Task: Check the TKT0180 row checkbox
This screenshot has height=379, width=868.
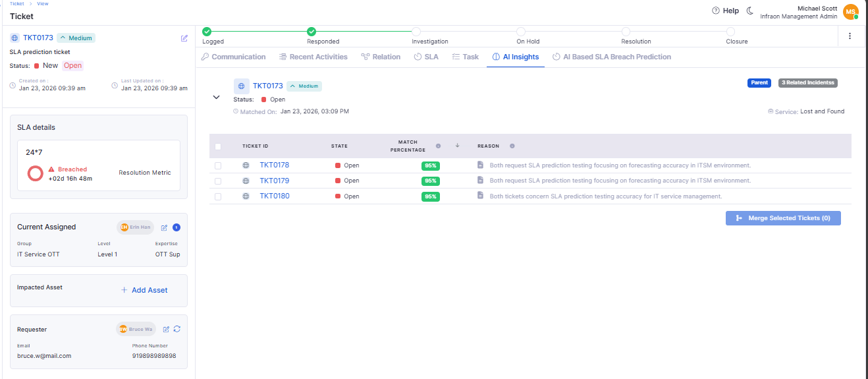Action: pyautogui.click(x=218, y=196)
